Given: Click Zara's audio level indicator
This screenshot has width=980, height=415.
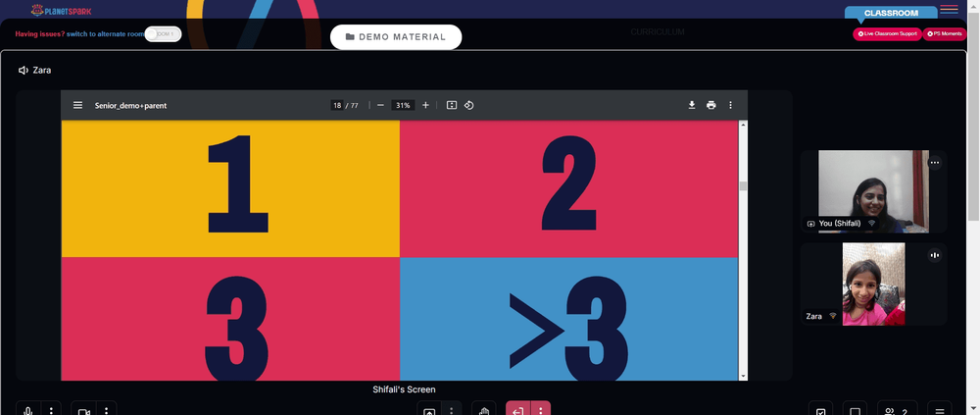Looking at the screenshot, I should 934,255.
